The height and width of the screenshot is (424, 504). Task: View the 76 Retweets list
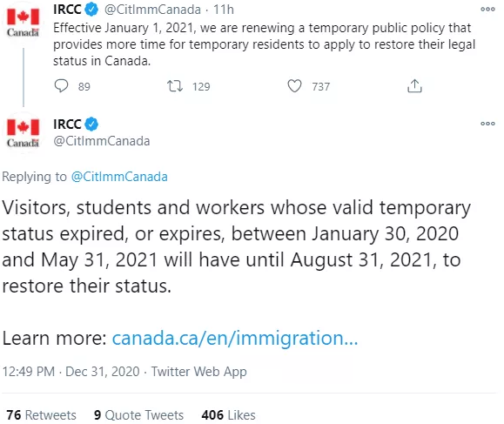tap(41, 415)
